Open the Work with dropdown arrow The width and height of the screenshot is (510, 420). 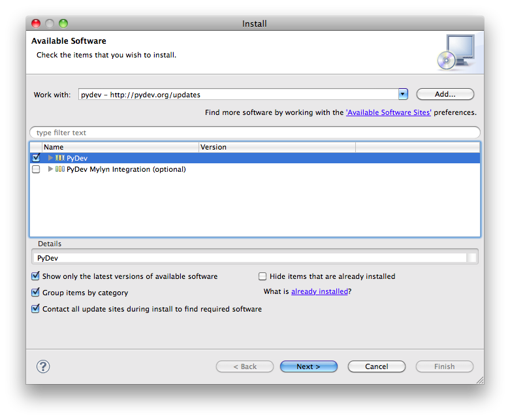pos(403,94)
